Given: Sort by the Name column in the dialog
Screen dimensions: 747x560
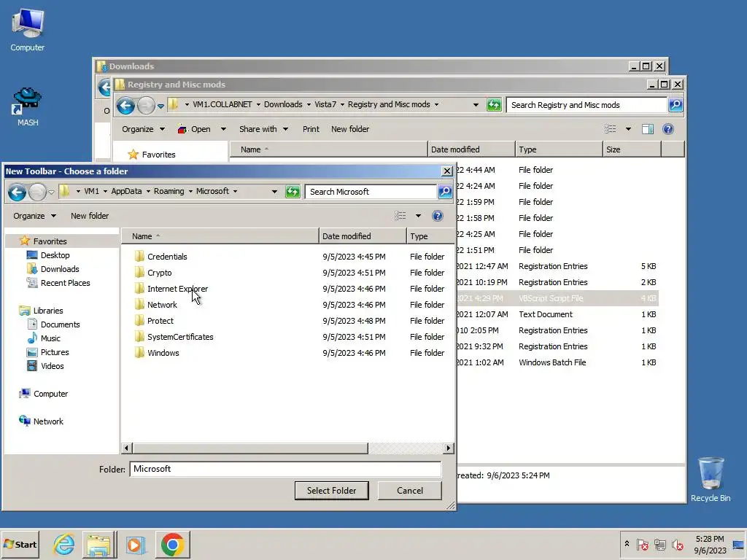Looking at the screenshot, I should point(220,236).
